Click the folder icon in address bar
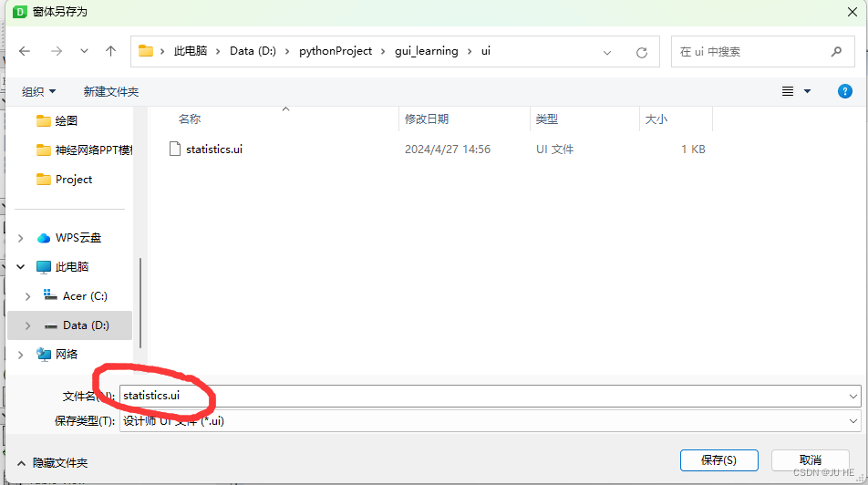Image resolution: width=868 pixels, height=485 pixels. click(146, 51)
